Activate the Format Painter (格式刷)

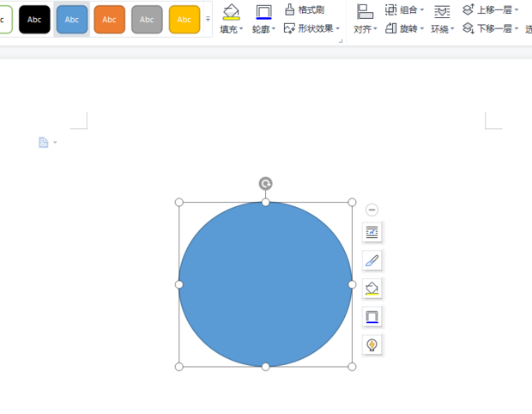click(305, 9)
